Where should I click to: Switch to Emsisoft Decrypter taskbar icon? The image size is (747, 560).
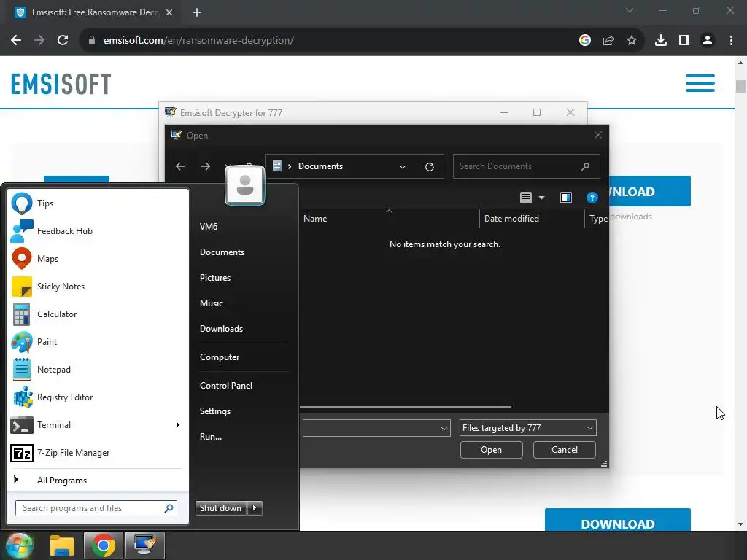pos(145,545)
